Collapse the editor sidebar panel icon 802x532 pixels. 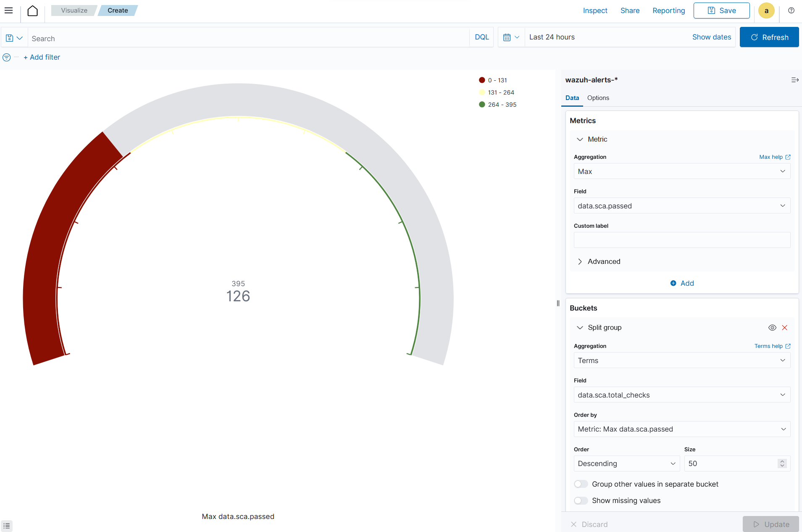tap(794, 80)
